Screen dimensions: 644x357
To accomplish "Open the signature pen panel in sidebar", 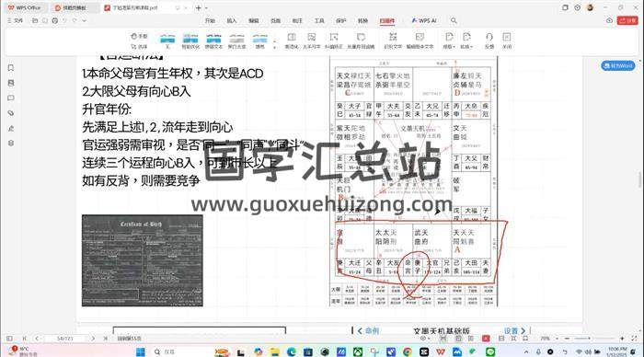I will [x=11, y=128].
